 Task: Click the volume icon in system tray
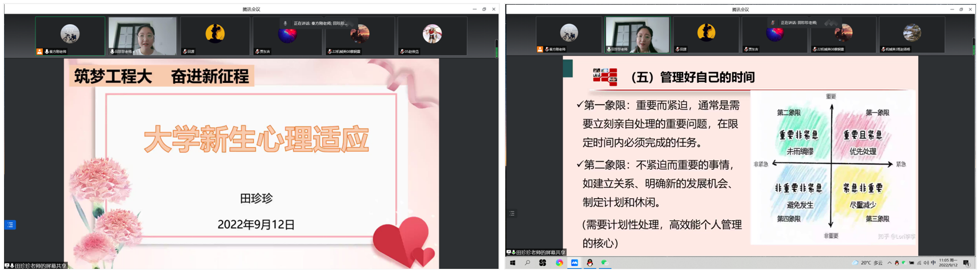coord(926,263)
